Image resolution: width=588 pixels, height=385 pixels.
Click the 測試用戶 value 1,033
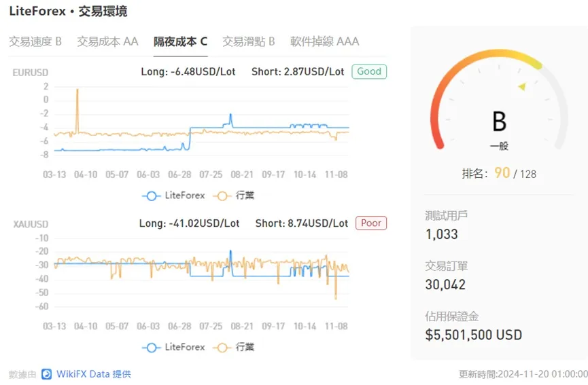click(x=442, y=234)
